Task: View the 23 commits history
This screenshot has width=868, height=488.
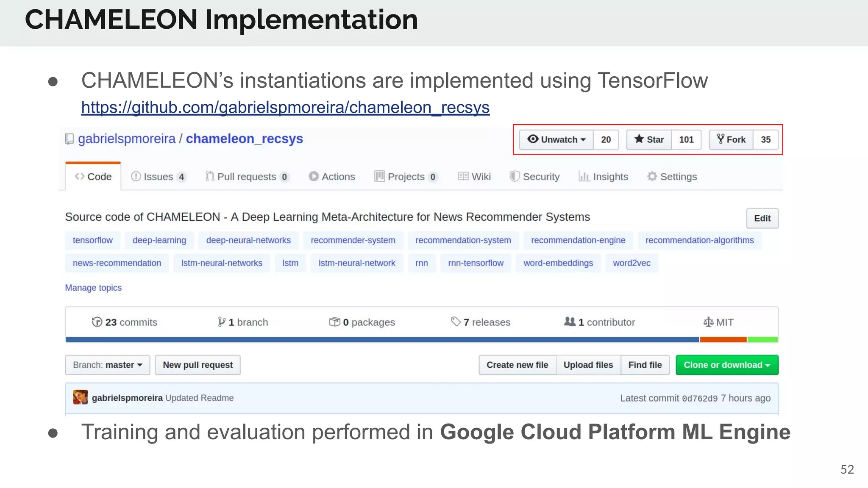Action: 125,322
